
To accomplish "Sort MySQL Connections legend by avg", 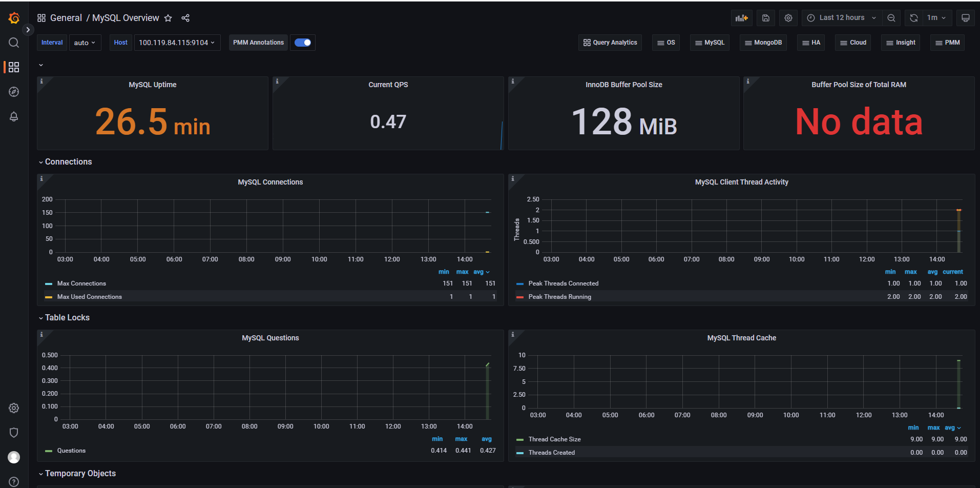I will [481, 272].
